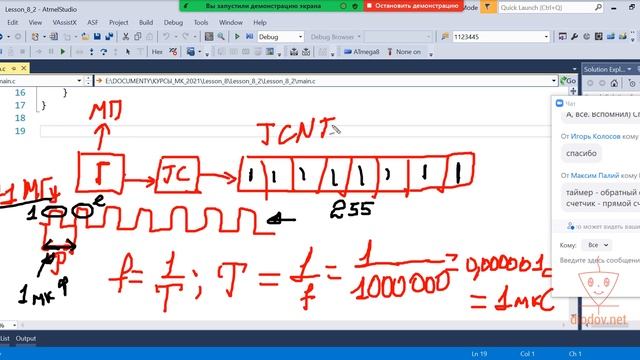Viewport: 640px width, 360px height.
Task: Open the View menu
Action: point(35,22)
